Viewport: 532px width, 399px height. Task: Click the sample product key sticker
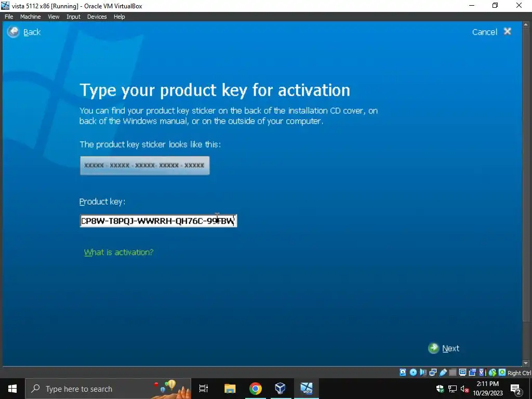[145, 166]
